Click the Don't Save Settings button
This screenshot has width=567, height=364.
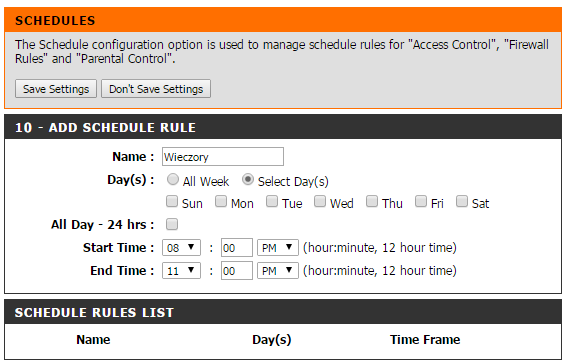coord(156,89)
